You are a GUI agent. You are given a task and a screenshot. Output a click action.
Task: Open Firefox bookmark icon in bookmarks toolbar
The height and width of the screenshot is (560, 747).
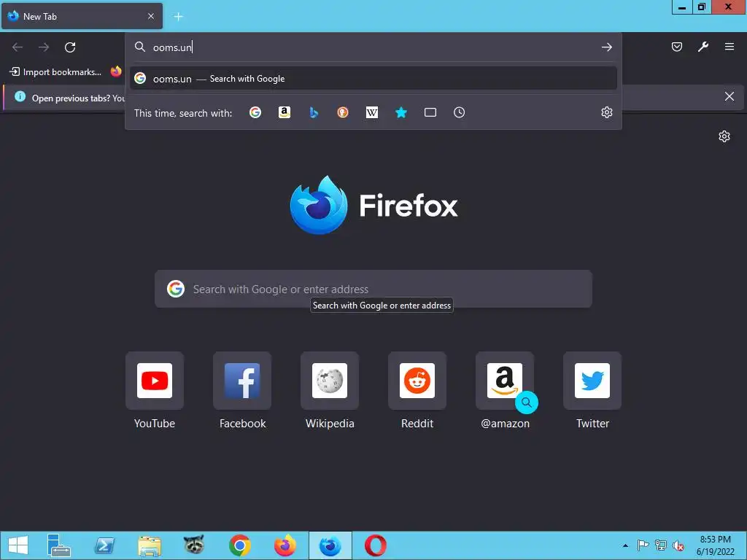point(116,71)
